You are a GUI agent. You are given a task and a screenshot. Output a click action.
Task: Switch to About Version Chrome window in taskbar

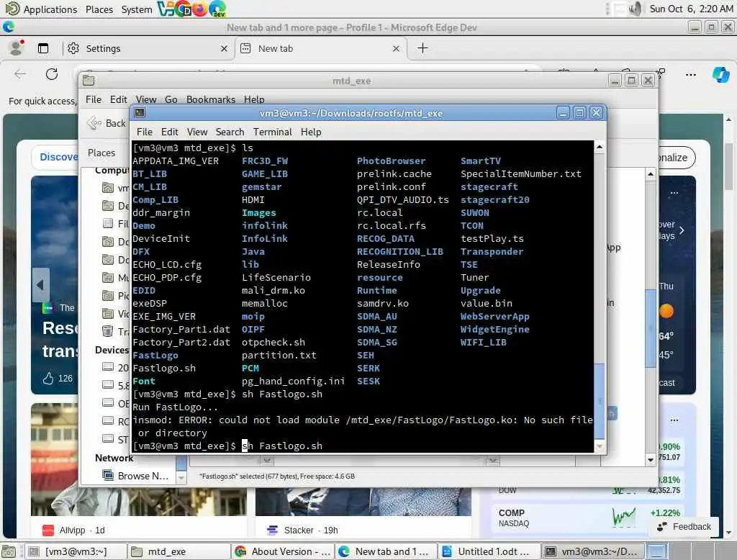(x=283, y=551)
